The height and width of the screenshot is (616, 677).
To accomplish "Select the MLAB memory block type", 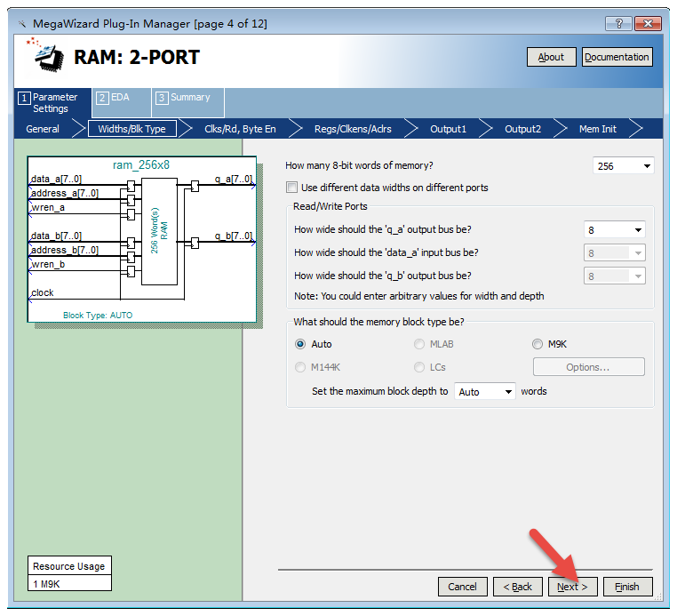I will coord(418,344).
